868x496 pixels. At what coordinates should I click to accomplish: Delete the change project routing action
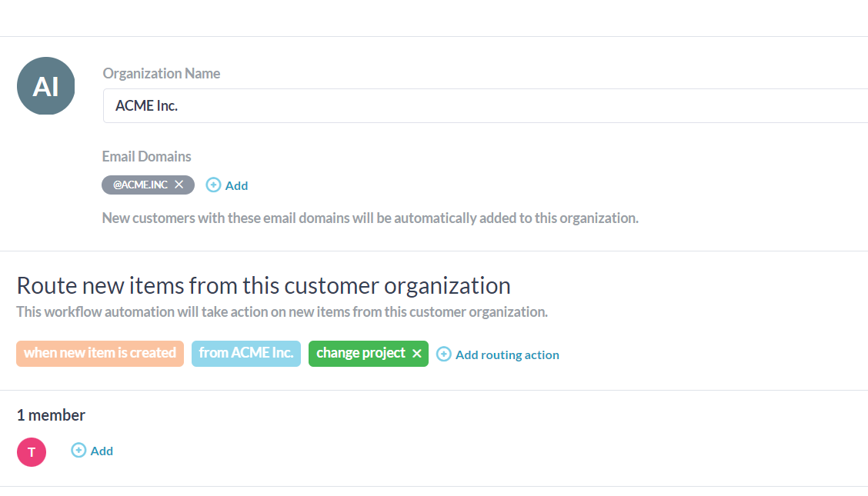[417, 353]
